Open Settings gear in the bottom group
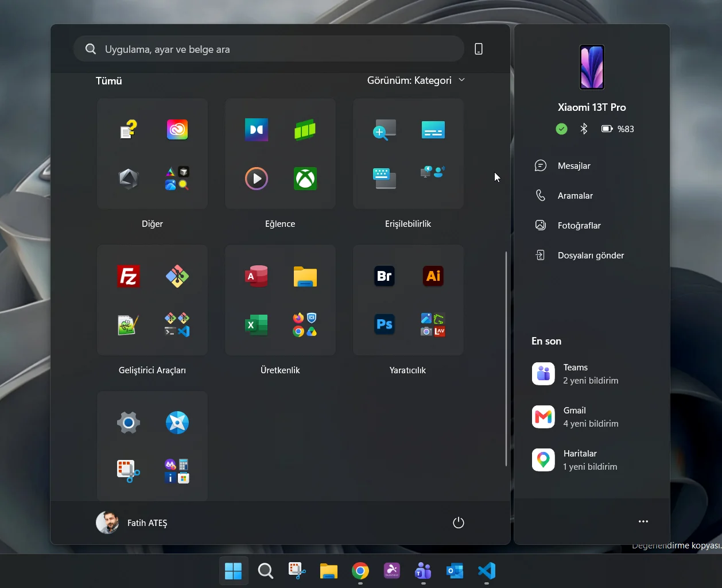The image size is (722, 588). pos(129,423)
